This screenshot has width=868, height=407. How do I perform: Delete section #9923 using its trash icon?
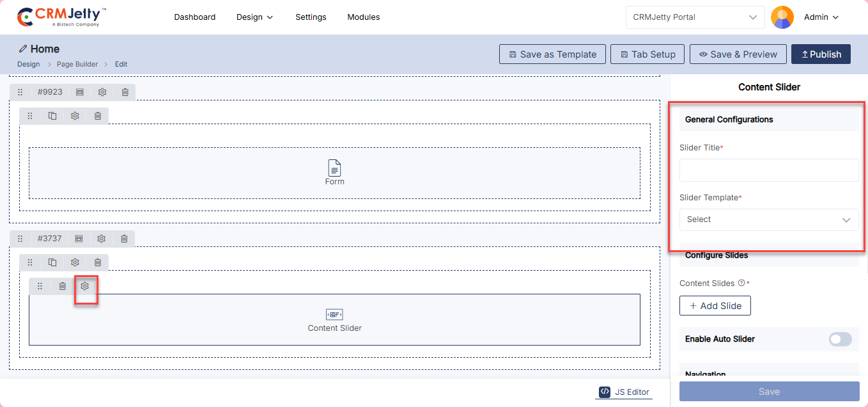click(125, 92)
